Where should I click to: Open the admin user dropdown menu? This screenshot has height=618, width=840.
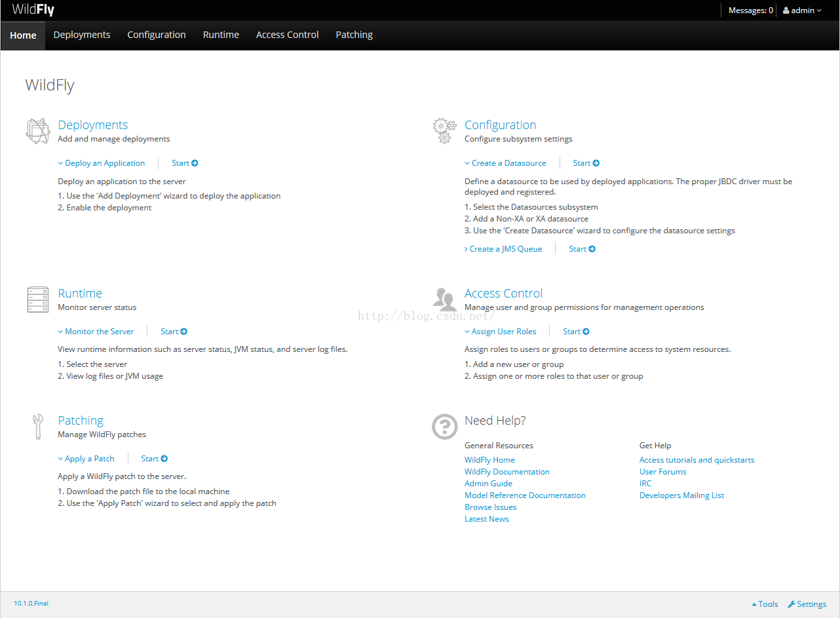coord(802,10)
